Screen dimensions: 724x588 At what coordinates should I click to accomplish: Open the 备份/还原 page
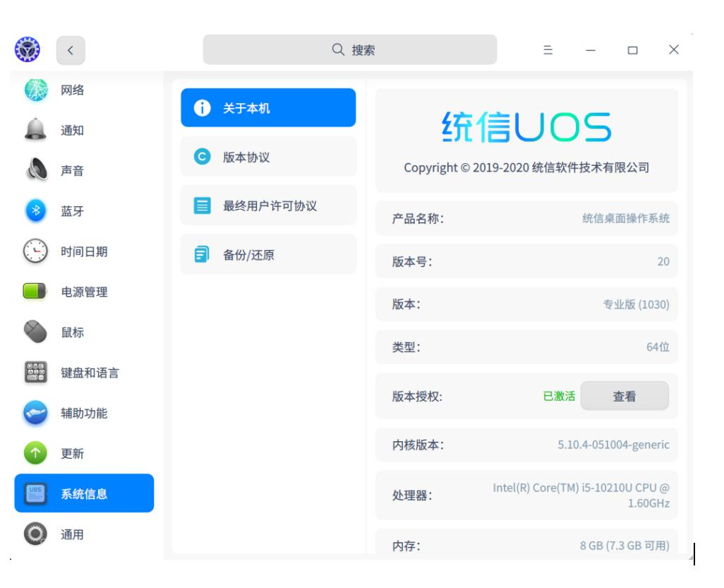click(268, 255)
